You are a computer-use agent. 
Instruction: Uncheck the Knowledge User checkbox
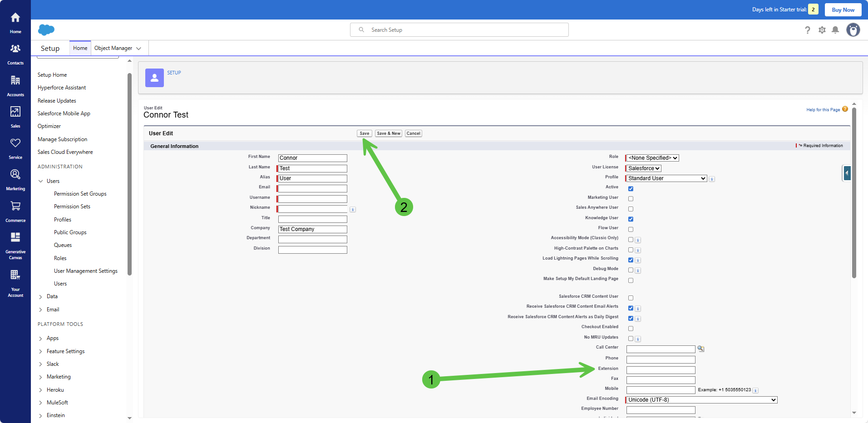click(x=631, y=219)
